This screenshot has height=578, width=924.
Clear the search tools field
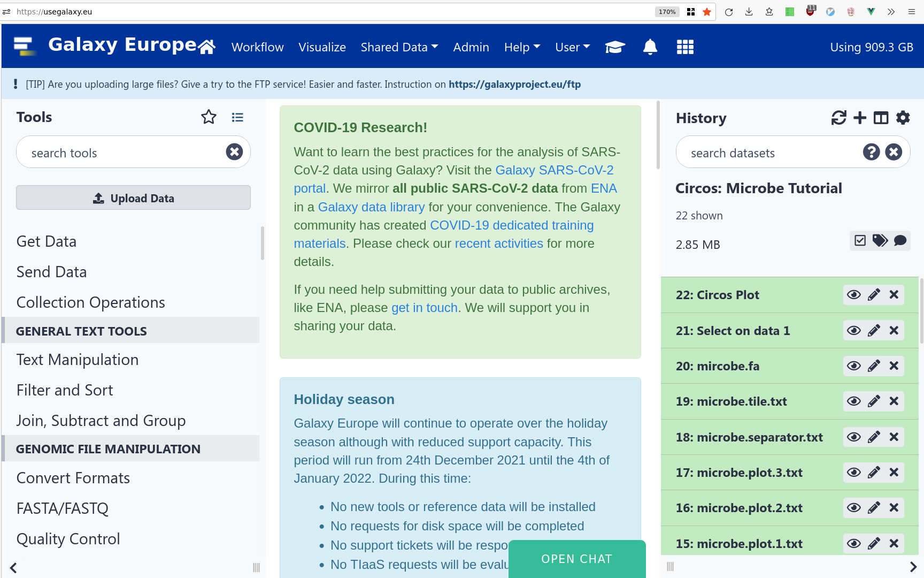coord(234,152)
